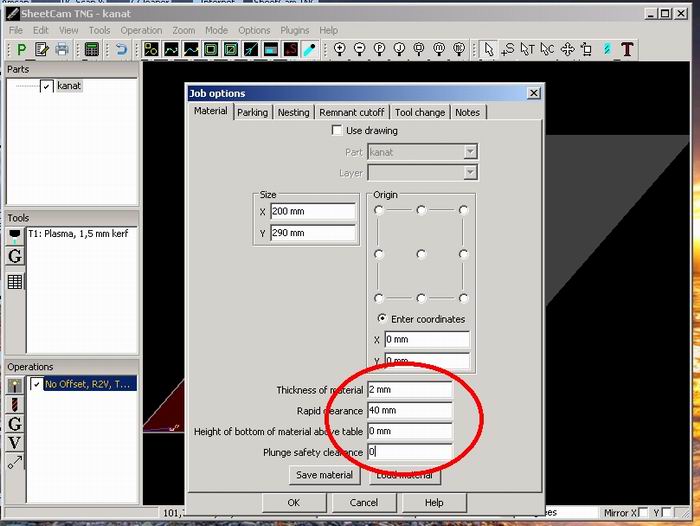Open the File menu
Screen dimensions: 700x526
pos(16,30)
